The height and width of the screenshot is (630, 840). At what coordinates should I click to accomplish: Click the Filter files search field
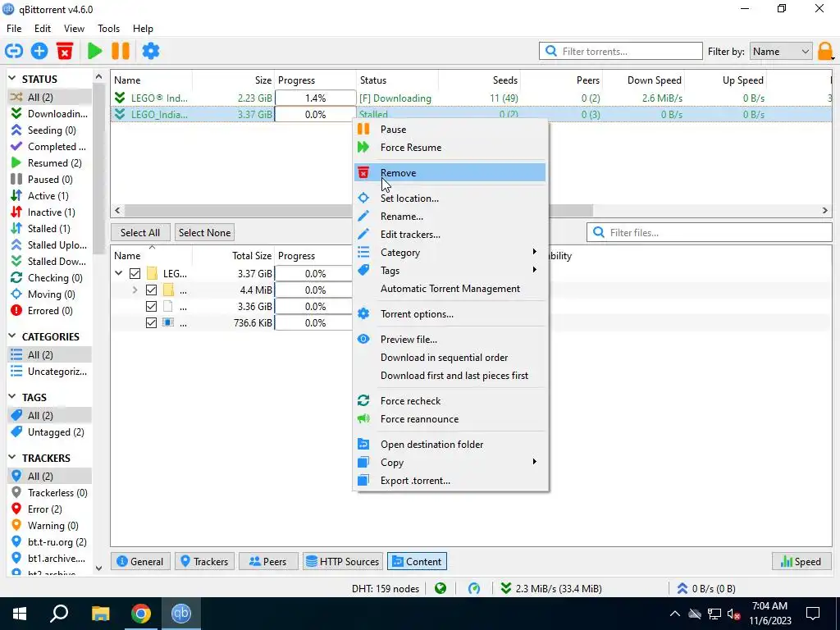pyautogui.click(x=710, y=232)
